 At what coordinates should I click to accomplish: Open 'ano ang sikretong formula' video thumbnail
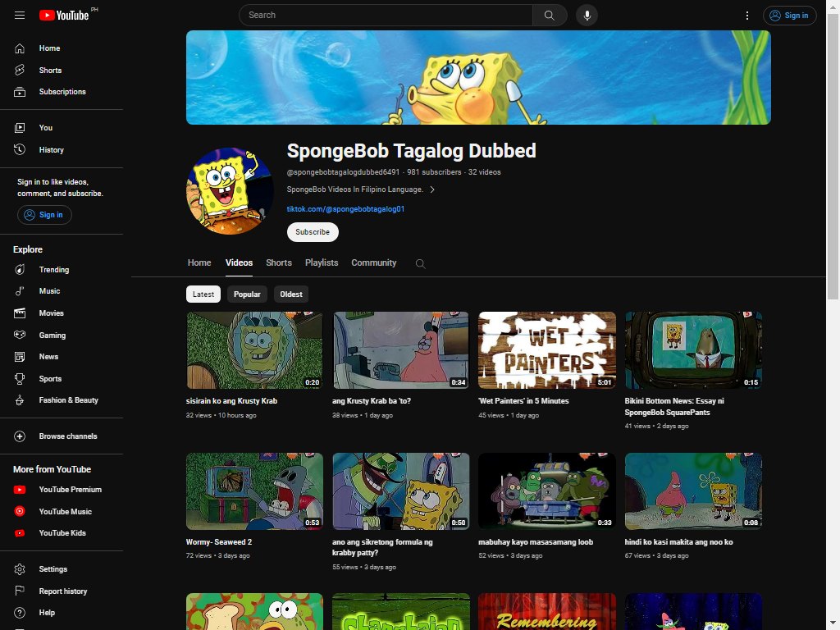[x=400, y=491]
